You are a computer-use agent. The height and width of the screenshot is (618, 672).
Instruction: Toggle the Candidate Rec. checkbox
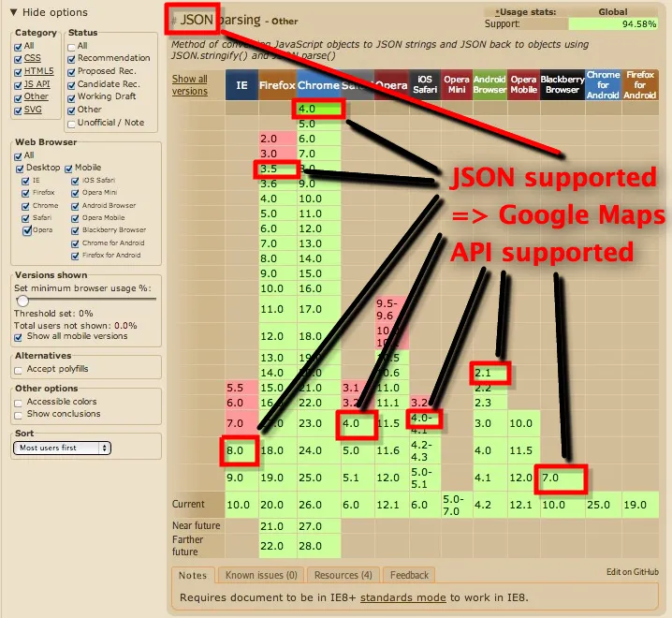71,85
